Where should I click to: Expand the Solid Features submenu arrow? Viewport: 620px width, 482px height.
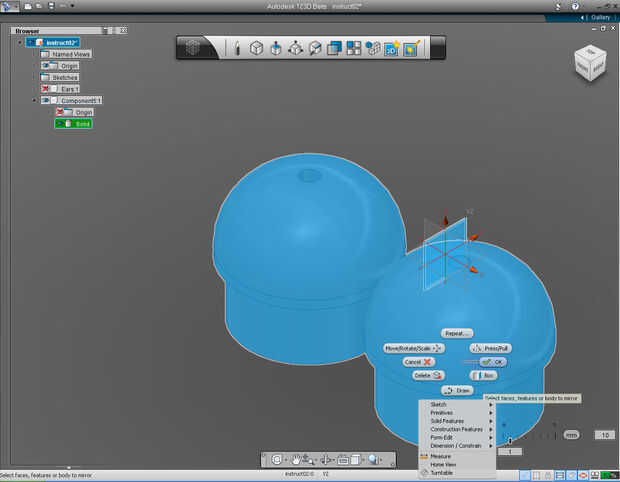click(491, 421)
